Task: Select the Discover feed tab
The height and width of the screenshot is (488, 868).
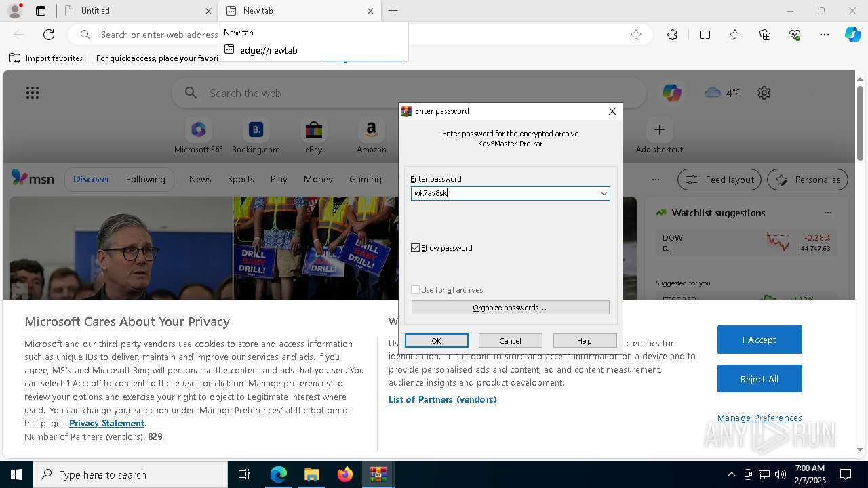Action: point(92,180)
